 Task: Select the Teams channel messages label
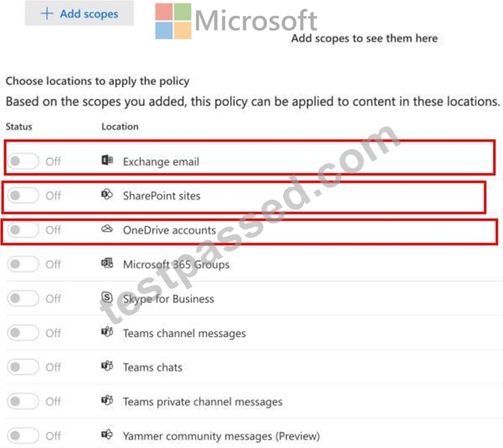(x=184, y=333)
